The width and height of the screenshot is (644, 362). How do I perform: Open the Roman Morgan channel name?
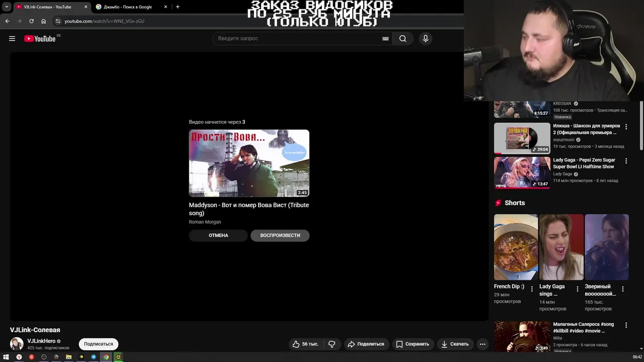(205, 222)
